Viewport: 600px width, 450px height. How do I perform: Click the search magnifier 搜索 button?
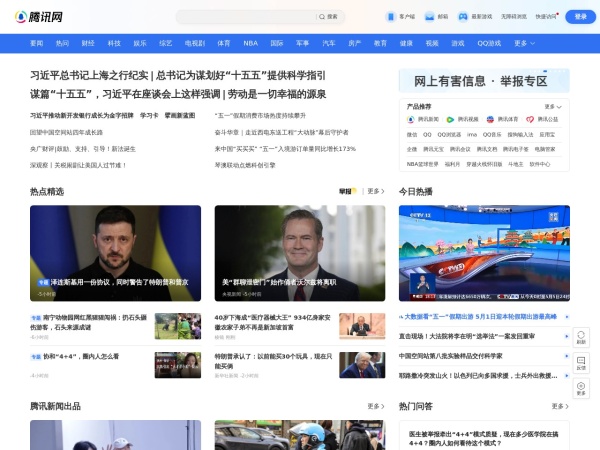pos(328,17)
